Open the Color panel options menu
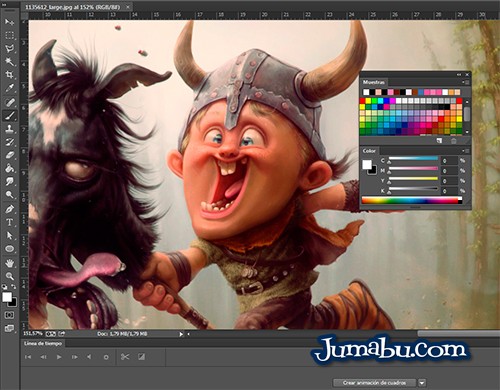Viewport: 500px width, 390px height. [x=465, y=151]
